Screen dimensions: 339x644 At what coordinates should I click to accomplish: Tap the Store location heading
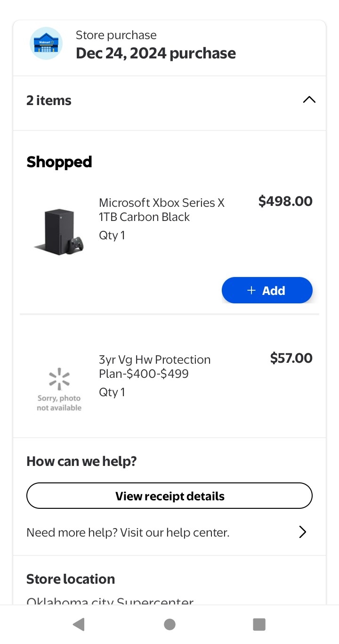71,579
